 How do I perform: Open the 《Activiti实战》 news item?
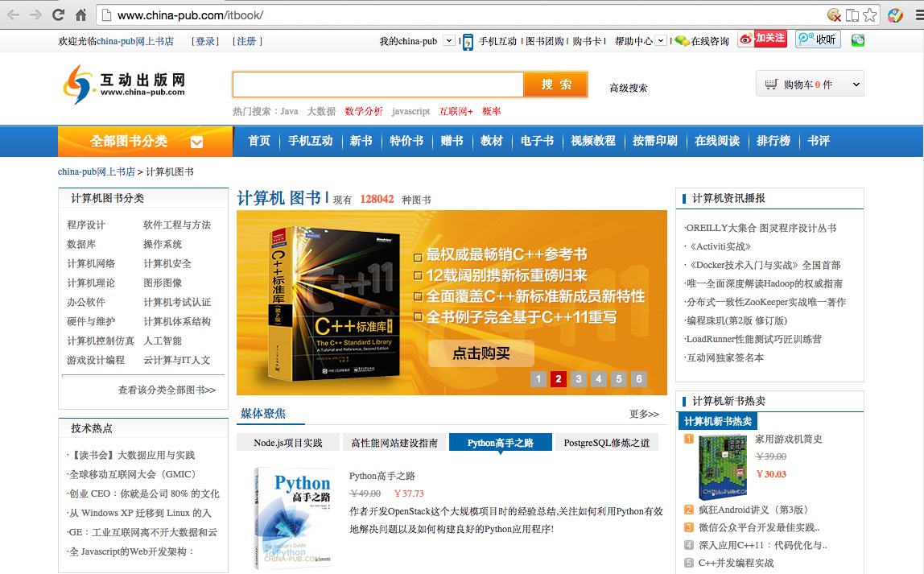(720, 246)
